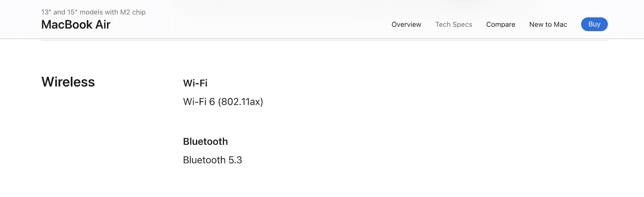Open the New to Mac link
This screenshot has height=197, width=644.
click(x=548, y=24)
